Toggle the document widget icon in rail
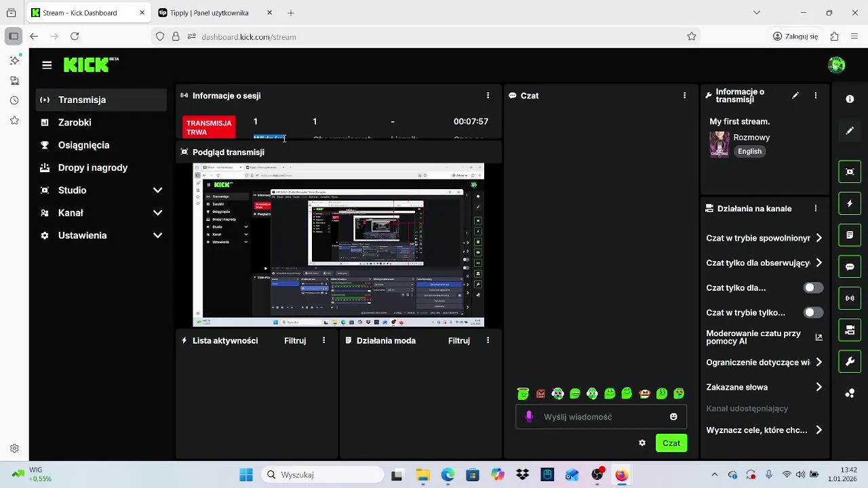The width and height of the screenshot is (868, 488). (850, 235)
